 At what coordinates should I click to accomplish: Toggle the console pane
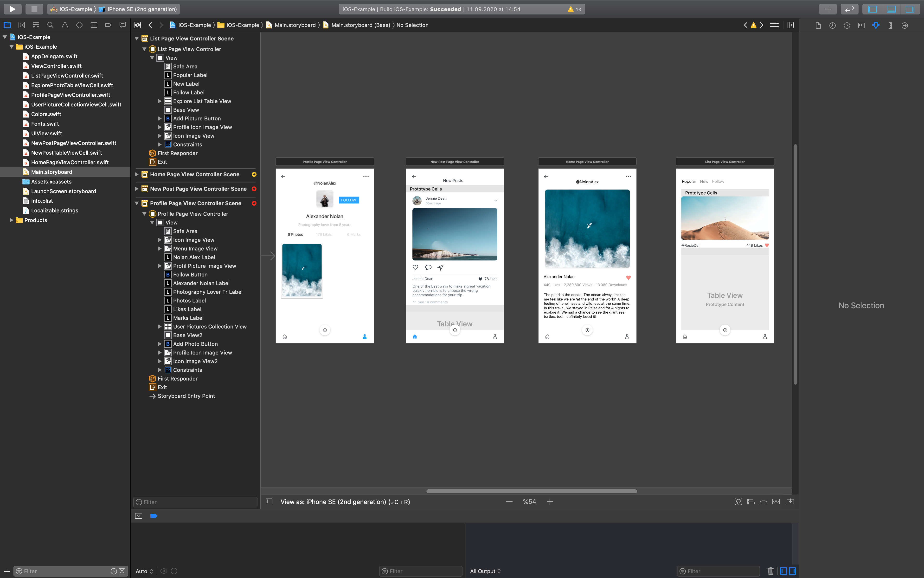pyautogui.click(x=792, y=571)
